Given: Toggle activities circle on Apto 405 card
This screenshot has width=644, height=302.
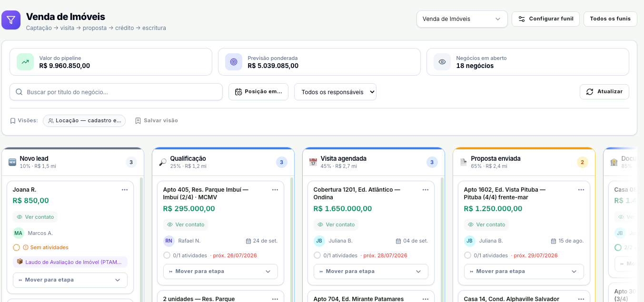Looking at the screenshot, I should tap(167, 255).
